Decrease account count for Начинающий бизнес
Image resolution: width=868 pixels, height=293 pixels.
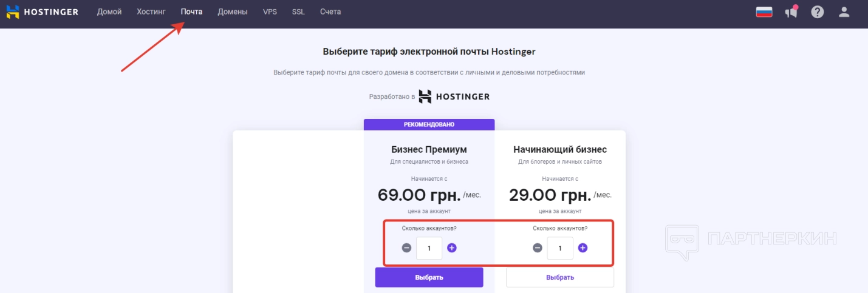(538, 248)
